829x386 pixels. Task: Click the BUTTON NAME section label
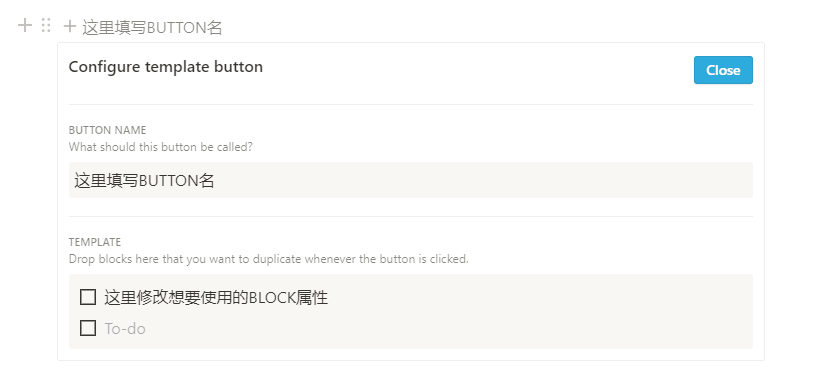click(107, 130)
